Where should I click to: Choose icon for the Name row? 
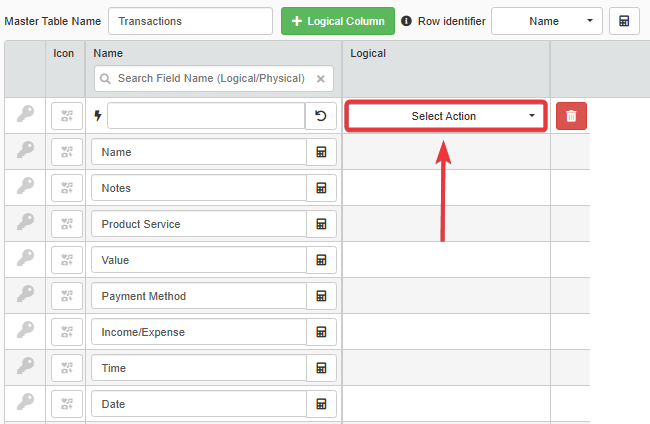[x=67, y=152]
